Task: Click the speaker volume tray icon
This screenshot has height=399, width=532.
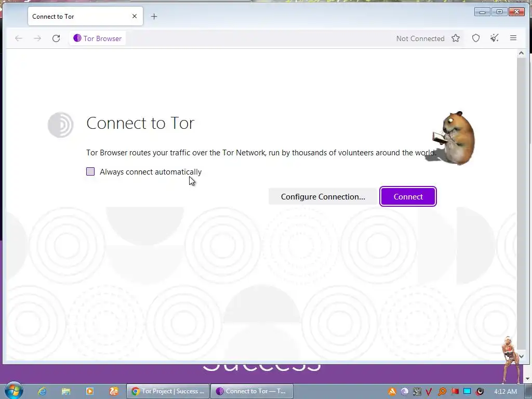Action: (480, 392)
